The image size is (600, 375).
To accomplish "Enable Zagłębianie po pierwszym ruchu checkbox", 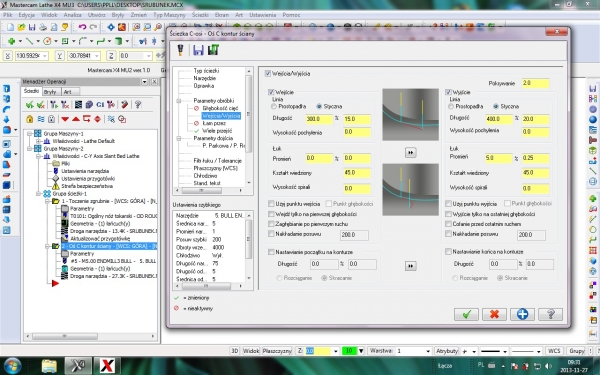I will (271, 224).
